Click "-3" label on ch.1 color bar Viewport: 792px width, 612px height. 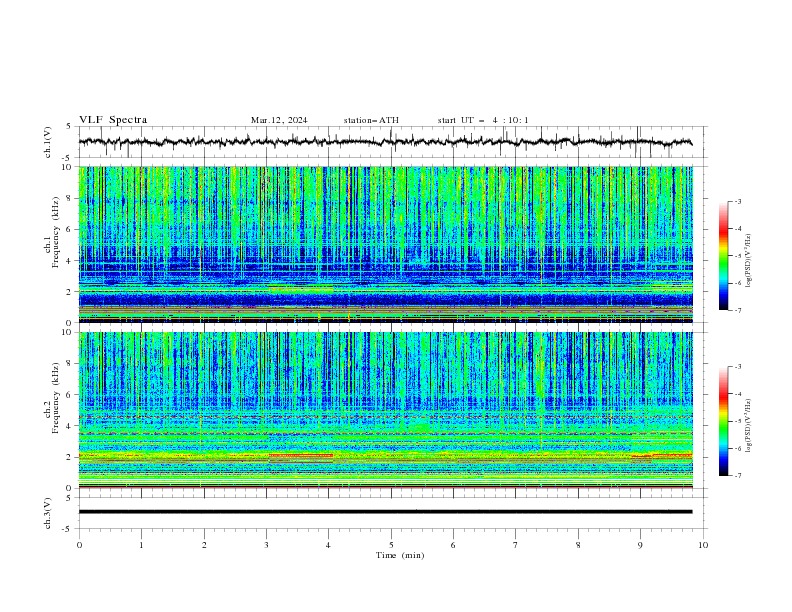click(738, 201)
